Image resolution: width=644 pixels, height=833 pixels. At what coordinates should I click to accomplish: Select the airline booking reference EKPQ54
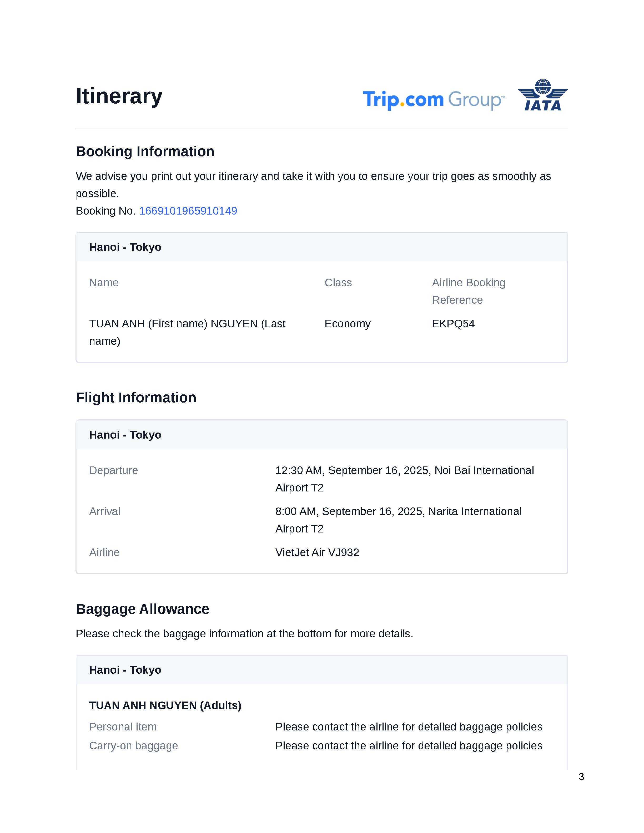(453, 324)
